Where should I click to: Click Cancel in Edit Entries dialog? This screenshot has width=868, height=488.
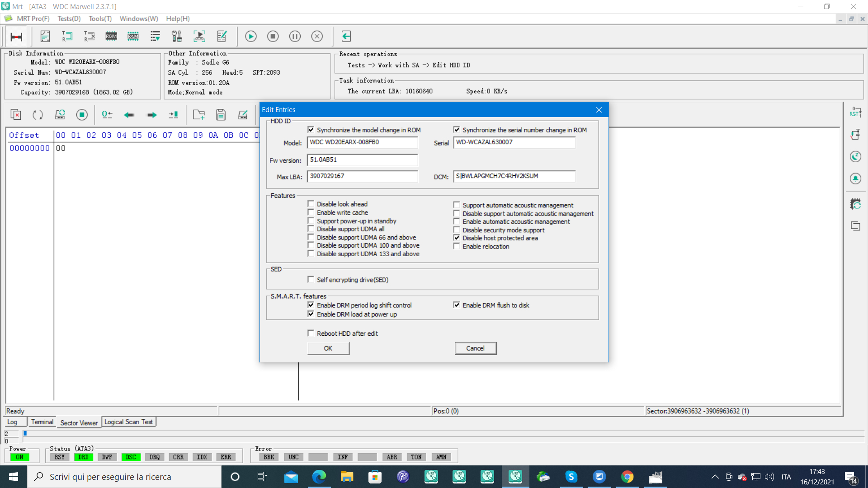tap(476, 348)
